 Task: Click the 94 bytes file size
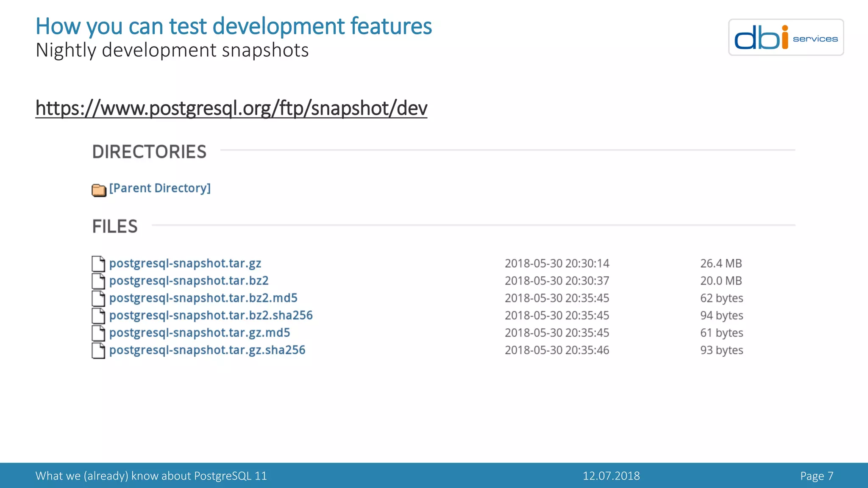722,316
